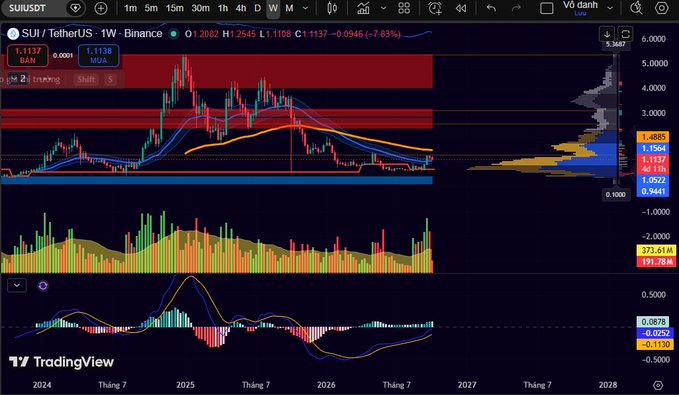The image size is (679, 395).
Task: Open the candlestick chart type selector
Action: 332,8
